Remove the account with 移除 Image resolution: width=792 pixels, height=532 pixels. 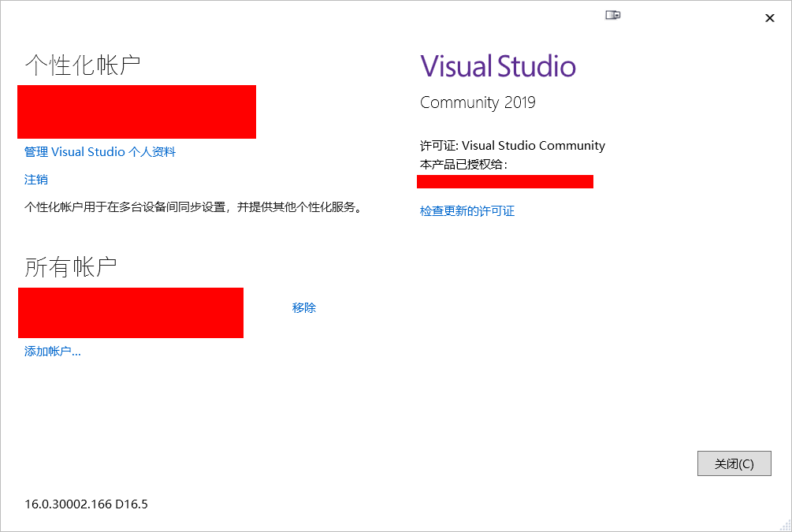[x=303, y=307]
